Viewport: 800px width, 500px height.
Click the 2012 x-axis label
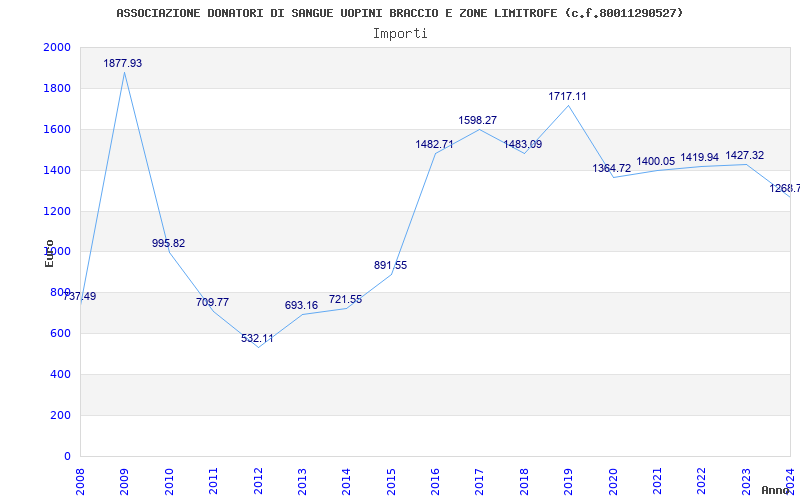[258, 481]
